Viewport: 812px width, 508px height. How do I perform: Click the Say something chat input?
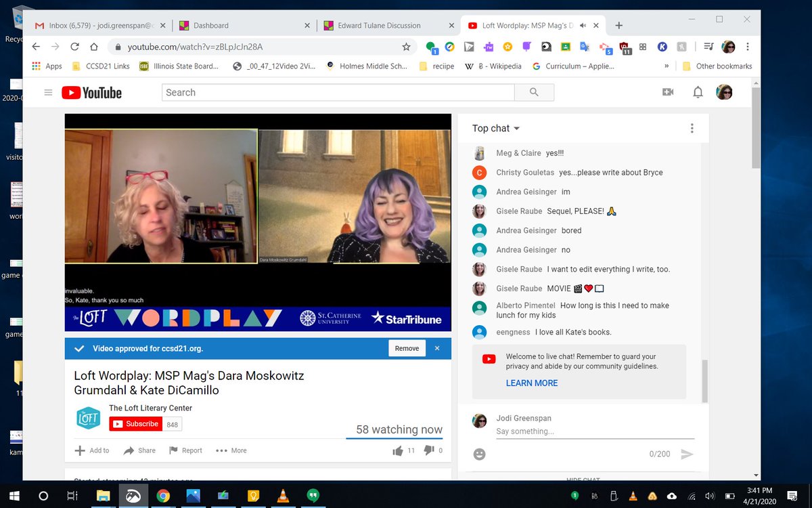tap(595, 431)
